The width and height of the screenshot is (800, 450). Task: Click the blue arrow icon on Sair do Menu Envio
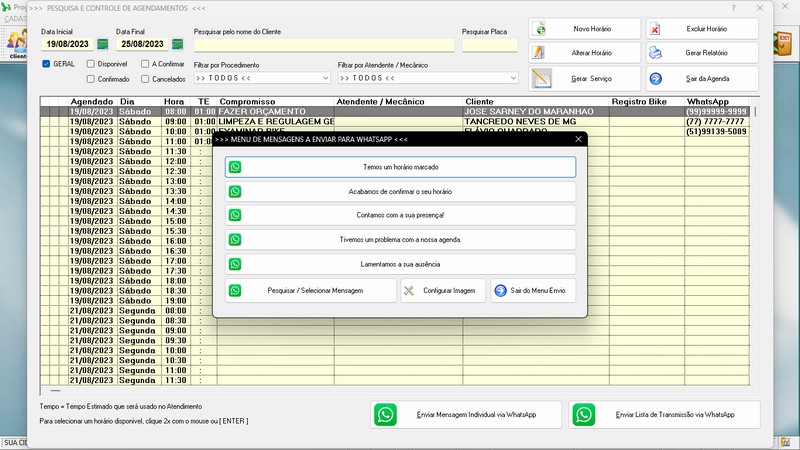pyautogui.click(x=501, y=291)
